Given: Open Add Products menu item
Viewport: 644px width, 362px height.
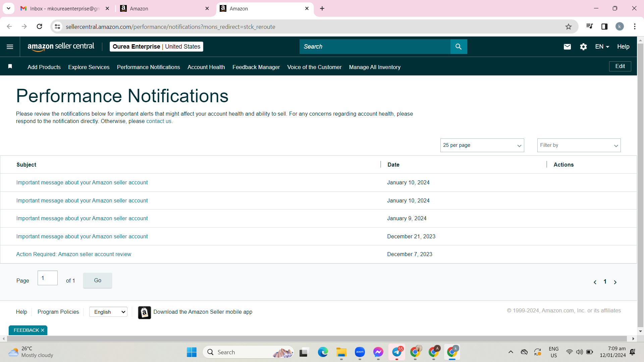Looking at the screenshot, I should pos(44,67).
